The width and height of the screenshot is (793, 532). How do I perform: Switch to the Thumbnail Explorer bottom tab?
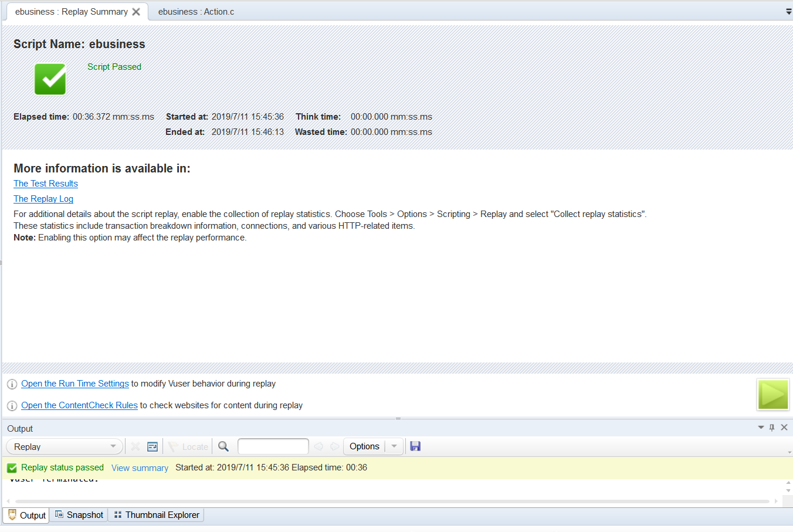[157, 515]
